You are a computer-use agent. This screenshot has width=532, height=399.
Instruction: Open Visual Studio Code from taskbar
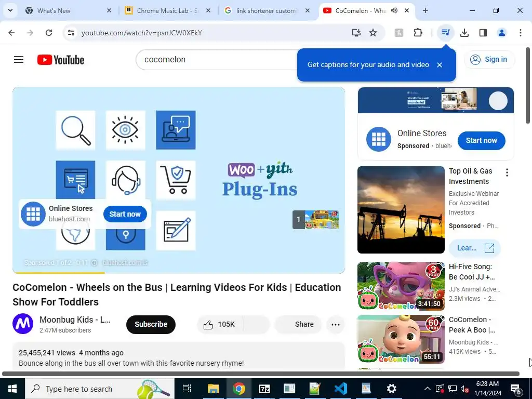click(x=341, y=389)
